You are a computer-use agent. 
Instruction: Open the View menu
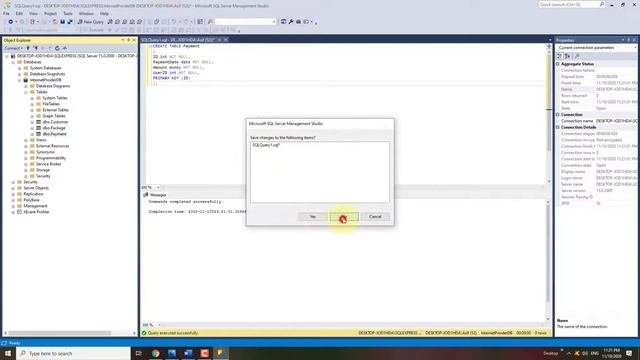coord(33,13)
